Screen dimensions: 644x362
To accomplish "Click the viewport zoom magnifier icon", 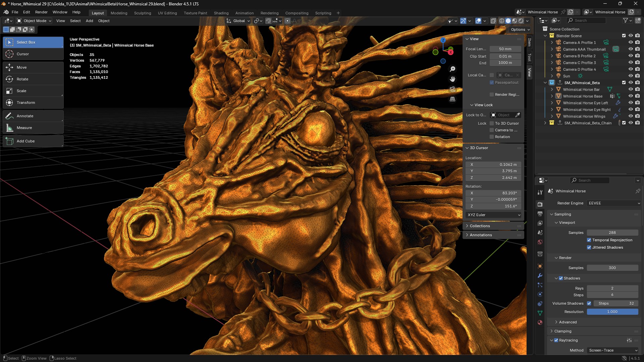I will point(452,69).
